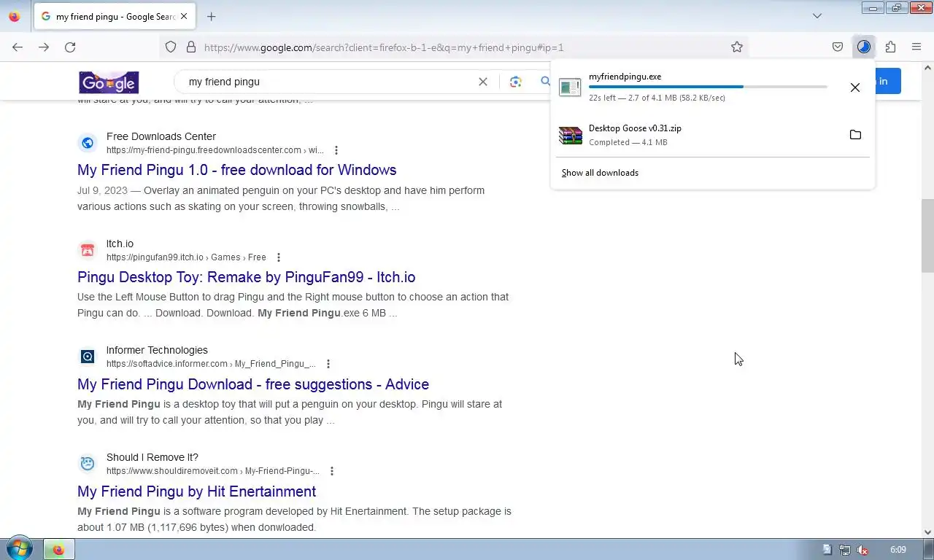Screen dimensions: 934x560
Task: Go forward with the forward arrow
Action: [44, 47]
